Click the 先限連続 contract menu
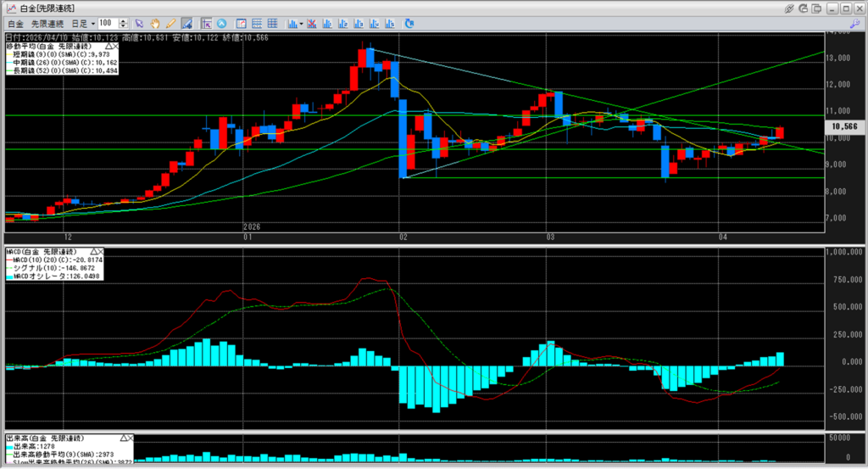The width and height of the screenshot is (868, 469). coord(46,23)
